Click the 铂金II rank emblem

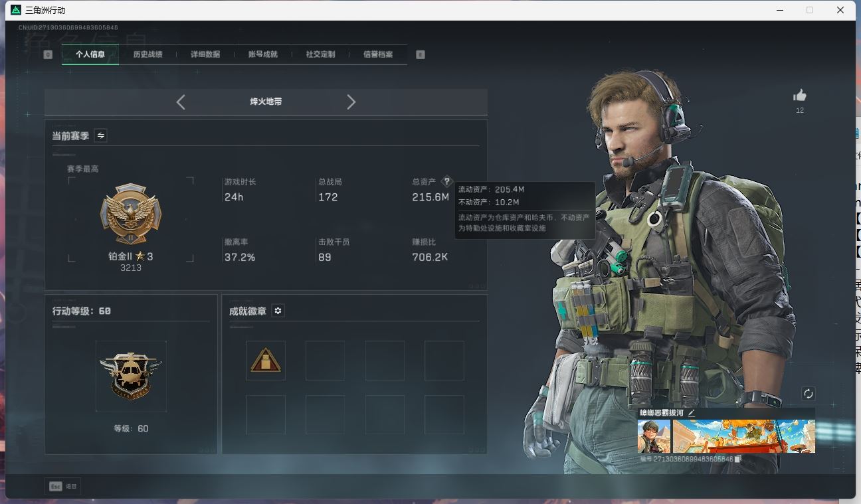pos(130,214)
